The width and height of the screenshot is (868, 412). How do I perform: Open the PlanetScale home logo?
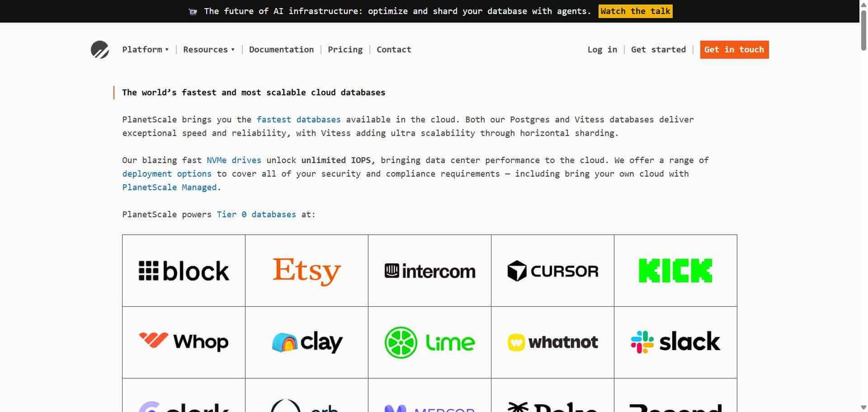pyautogui.click(x=100, y=49)
